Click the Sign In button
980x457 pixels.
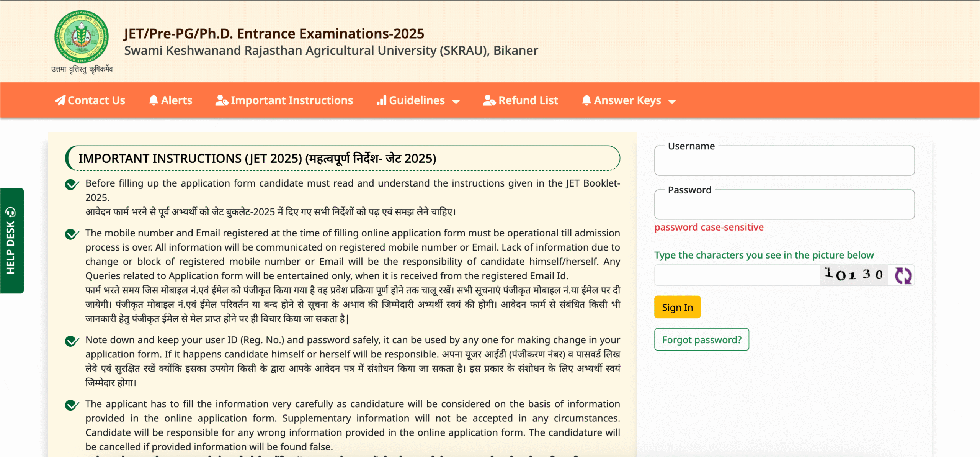677,307
